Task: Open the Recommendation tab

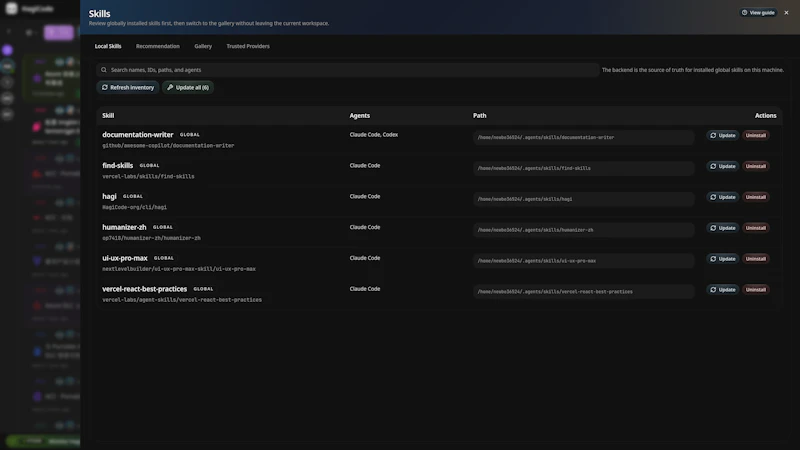Action: 158,46
